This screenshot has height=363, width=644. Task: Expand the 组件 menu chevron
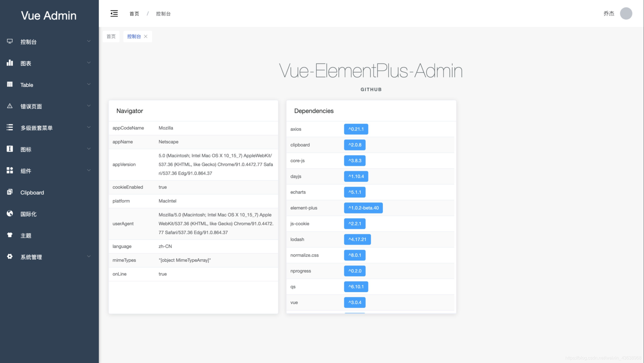tap(89, 170)
